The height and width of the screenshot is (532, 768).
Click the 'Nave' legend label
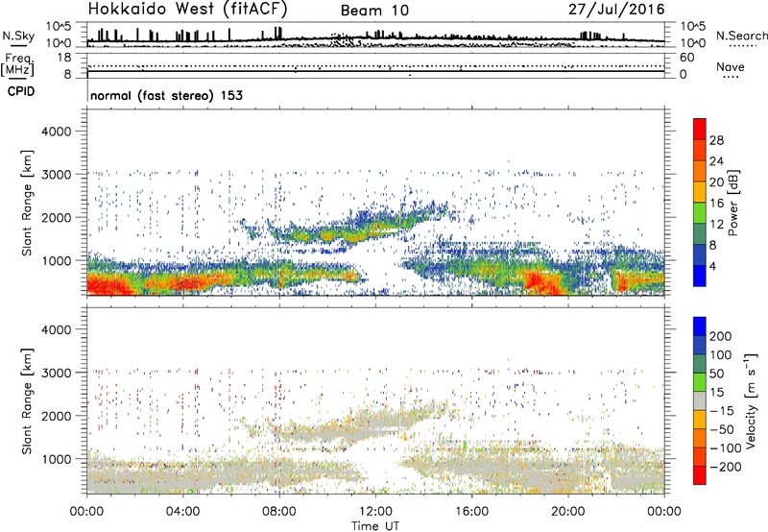731,66
